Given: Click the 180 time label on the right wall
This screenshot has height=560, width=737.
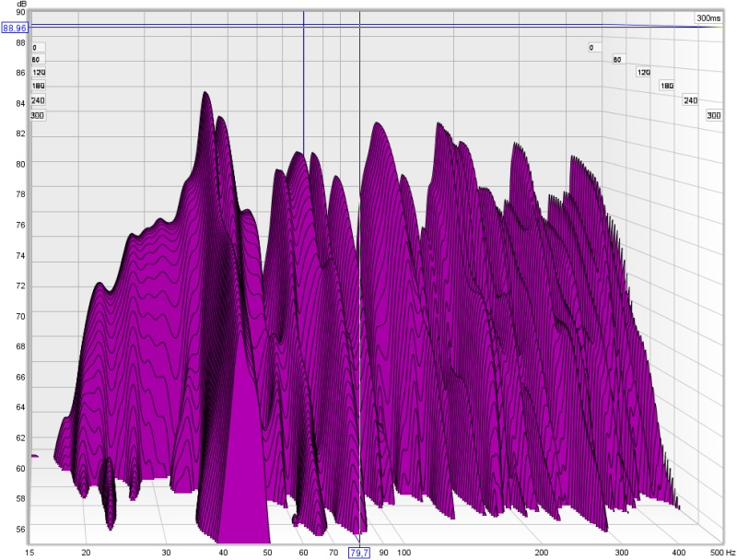Looking at the screenshot, I should pyautogui.click(x=667, y=86).
